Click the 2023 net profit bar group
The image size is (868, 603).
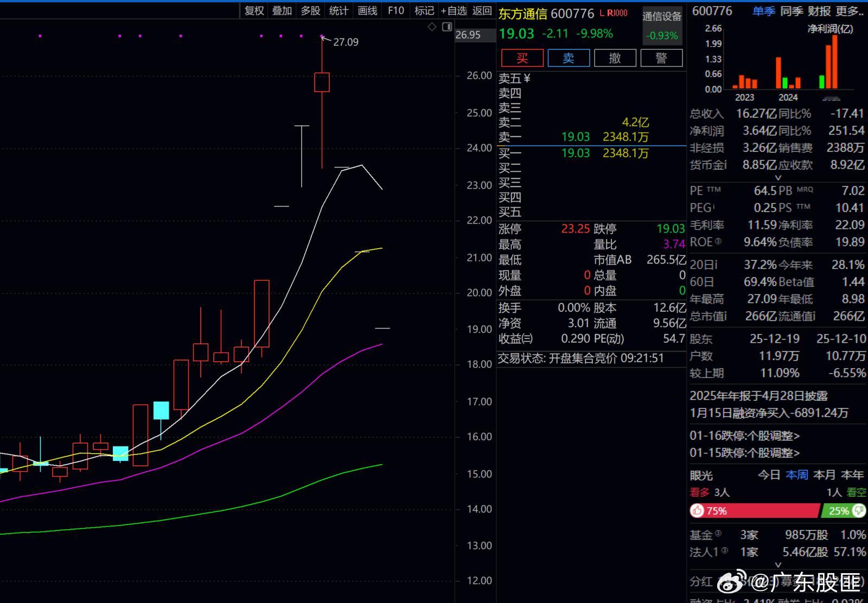(745, 82)
